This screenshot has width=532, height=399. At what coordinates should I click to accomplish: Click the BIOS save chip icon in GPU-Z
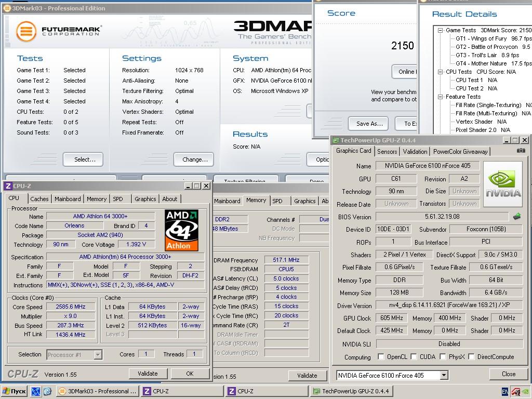[517, 217]
